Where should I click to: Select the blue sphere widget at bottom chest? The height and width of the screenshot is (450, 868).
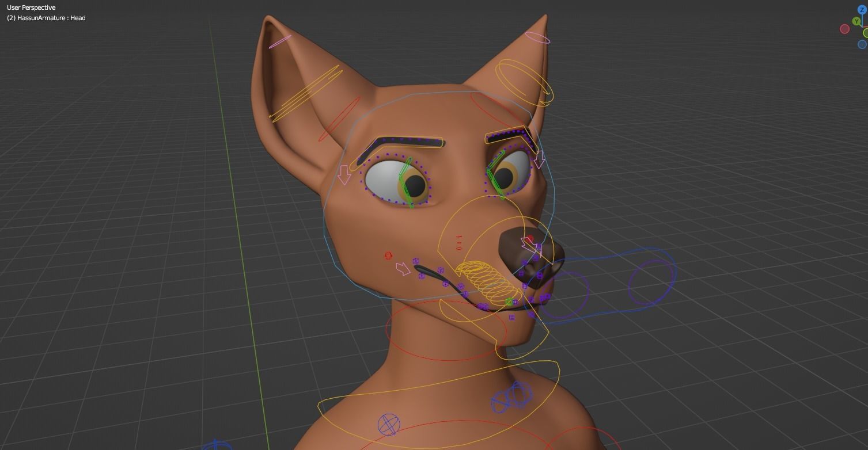click(x=389, y=425)
